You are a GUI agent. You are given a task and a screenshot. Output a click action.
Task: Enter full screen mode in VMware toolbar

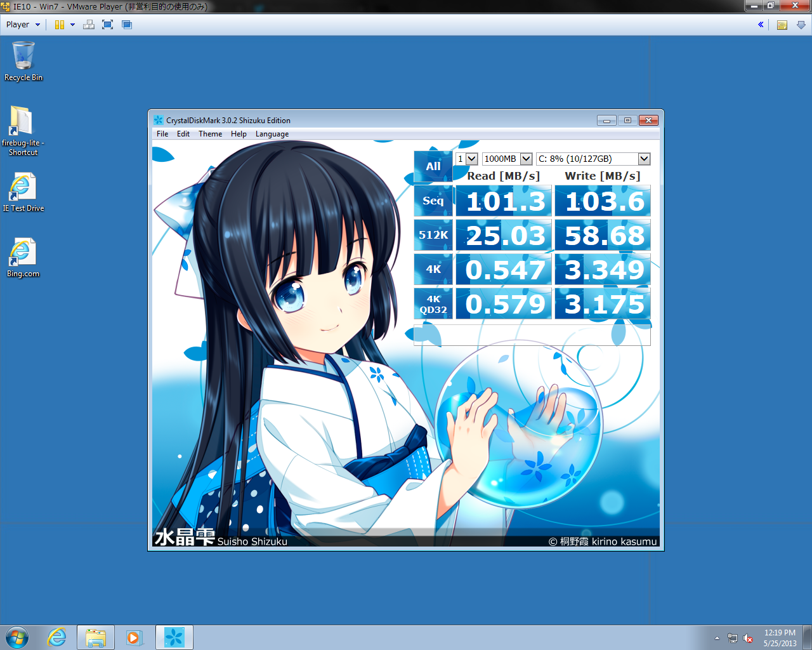pos(108,25)
